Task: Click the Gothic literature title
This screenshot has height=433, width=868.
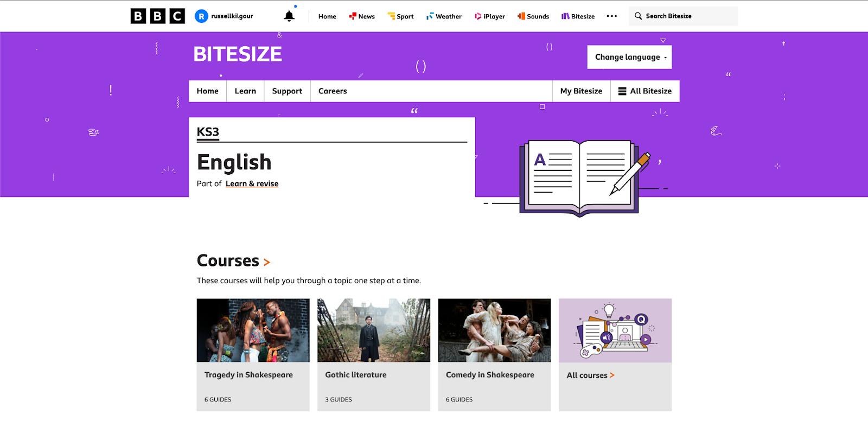Action: (356, 375)
